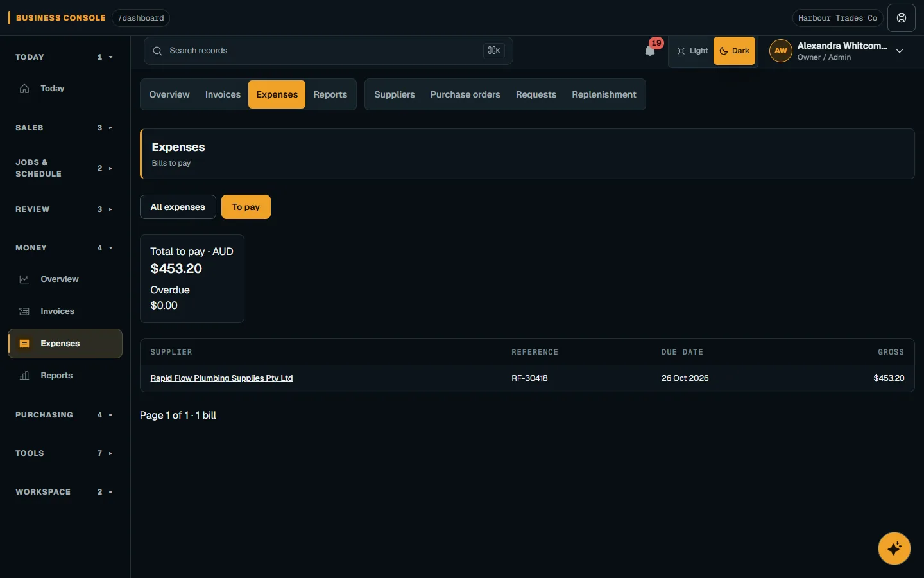Go to the Suppliers tab
The height and width of the screenshot is (578, 924).
395,94
